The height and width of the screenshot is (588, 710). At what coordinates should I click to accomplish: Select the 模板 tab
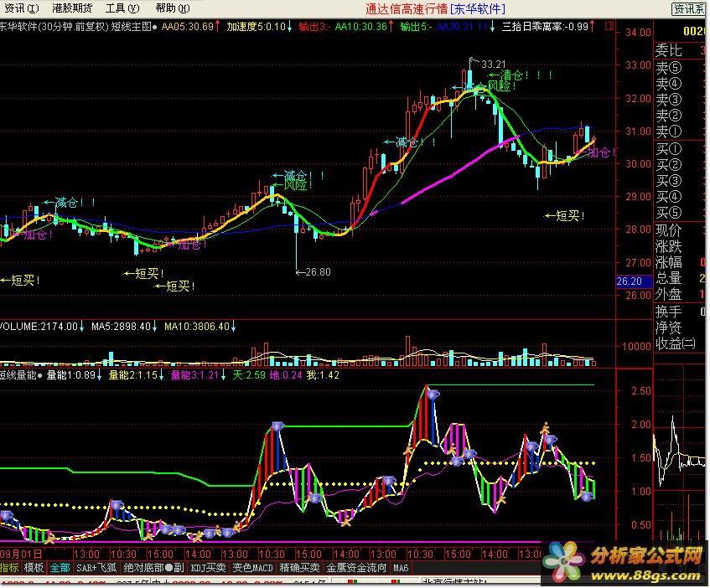tap(34, 568)
